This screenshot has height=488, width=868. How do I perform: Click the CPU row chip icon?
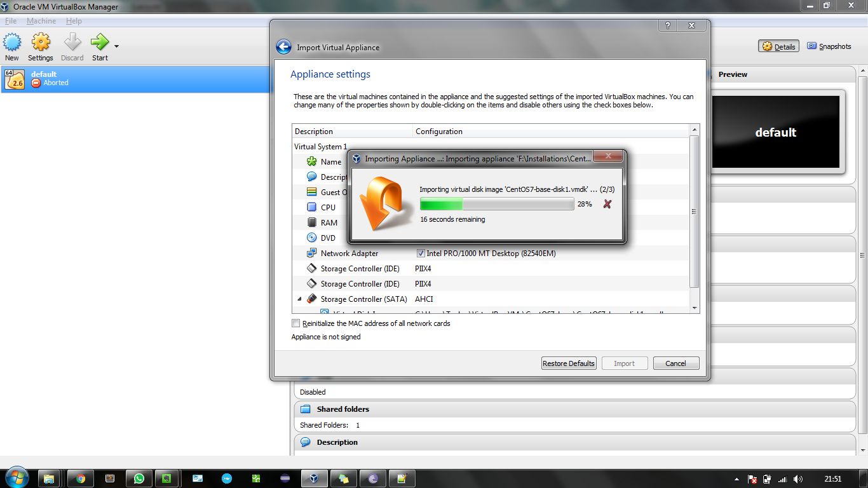pos(312,208)
